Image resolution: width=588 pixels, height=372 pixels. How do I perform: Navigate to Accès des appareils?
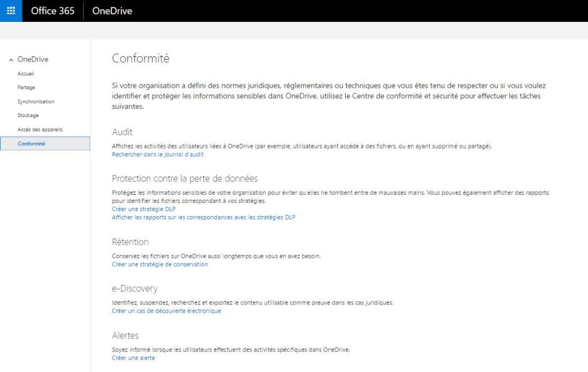click(x=40, y=130)
